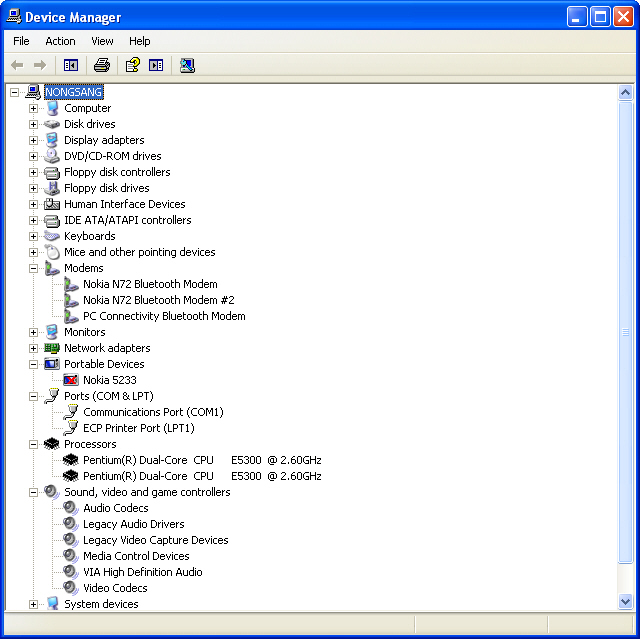
Task: Click the Keyboards category icon
Action: point(52,236)
